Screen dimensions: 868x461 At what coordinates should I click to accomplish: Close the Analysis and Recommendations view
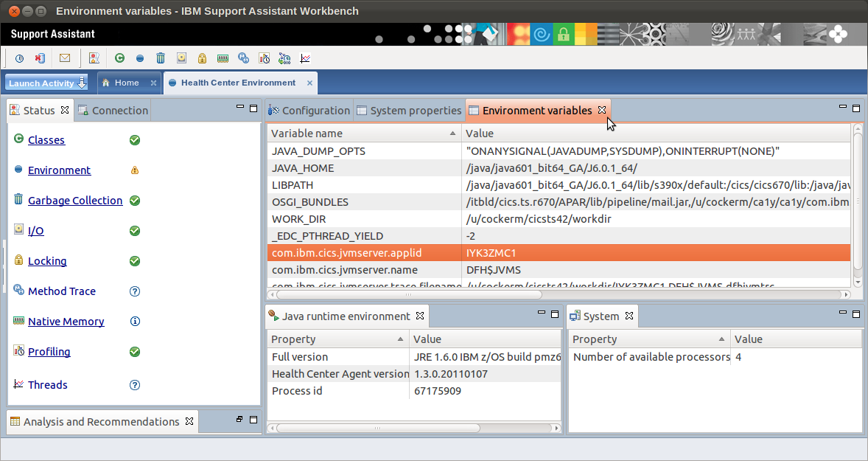point(189,421)
